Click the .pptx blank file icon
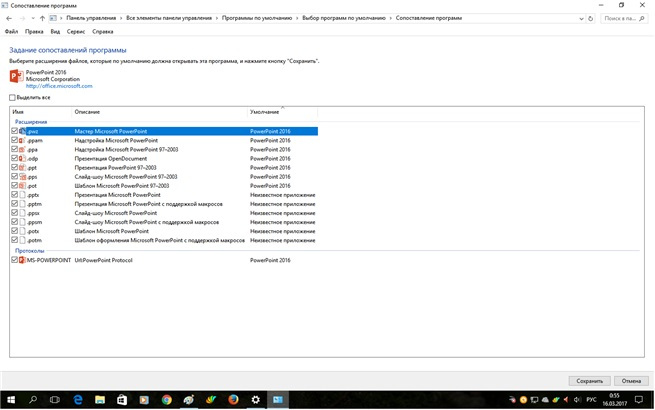The height and width of the screenshot is (410, 655). click(22, 195)
